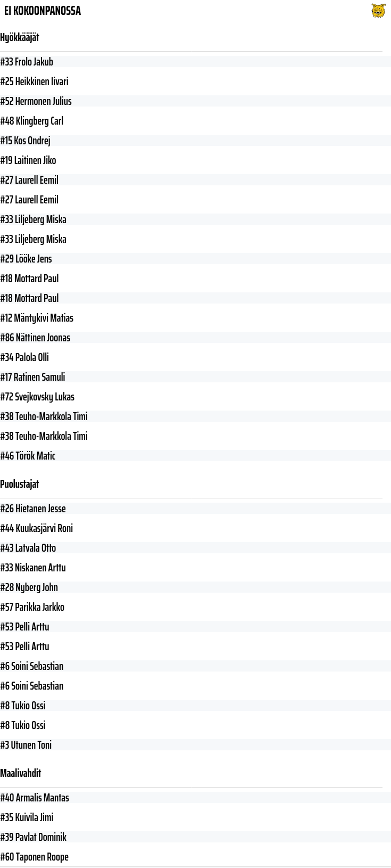Screen dimensions: 391x868
Task: Click the Maalivahdit section heading
Action: point(20,773)
